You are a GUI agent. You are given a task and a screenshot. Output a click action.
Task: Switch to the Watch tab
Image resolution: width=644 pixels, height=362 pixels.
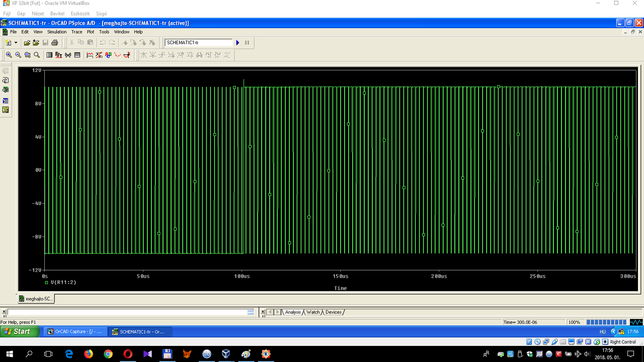click(313, 312)
